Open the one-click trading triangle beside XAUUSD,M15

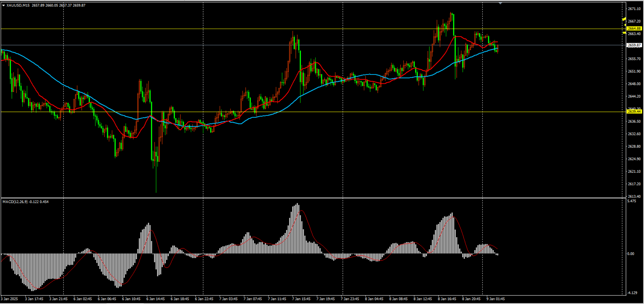point(3,5)
